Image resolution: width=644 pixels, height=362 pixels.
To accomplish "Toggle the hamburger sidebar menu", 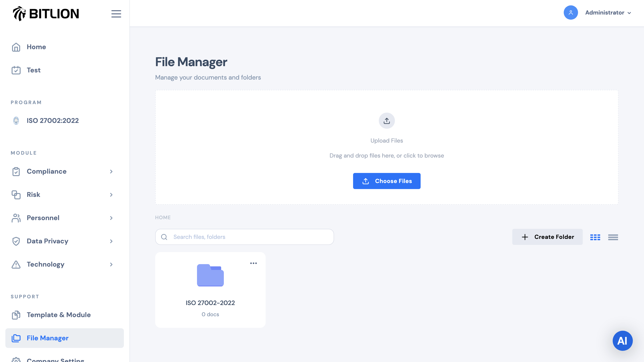I will click(116, 14).
